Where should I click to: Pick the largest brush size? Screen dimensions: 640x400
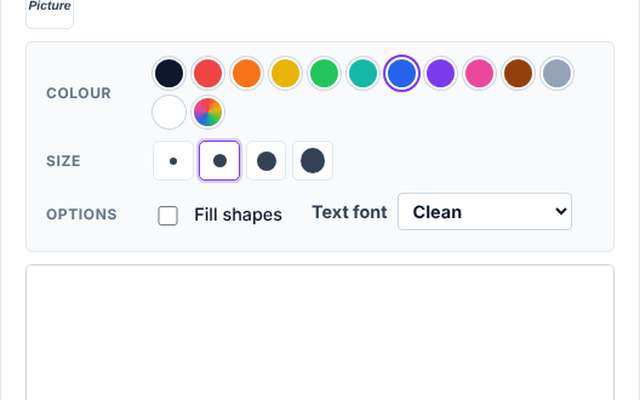tap(313, 161)
